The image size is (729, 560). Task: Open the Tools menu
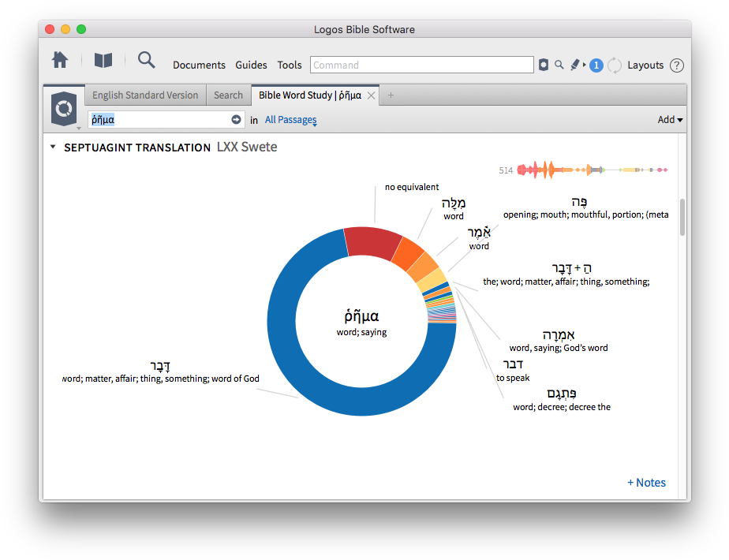290,65
